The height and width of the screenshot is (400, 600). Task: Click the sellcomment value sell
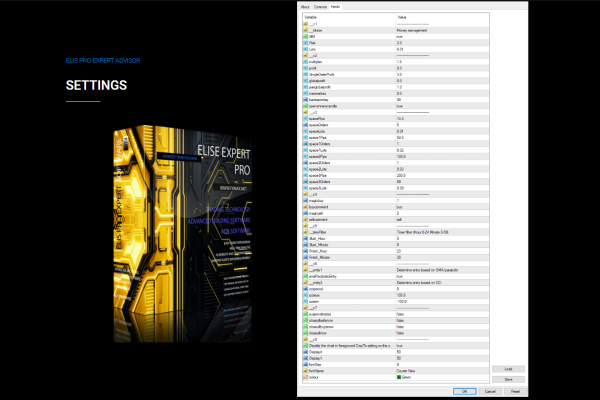[x=399, y=220]
